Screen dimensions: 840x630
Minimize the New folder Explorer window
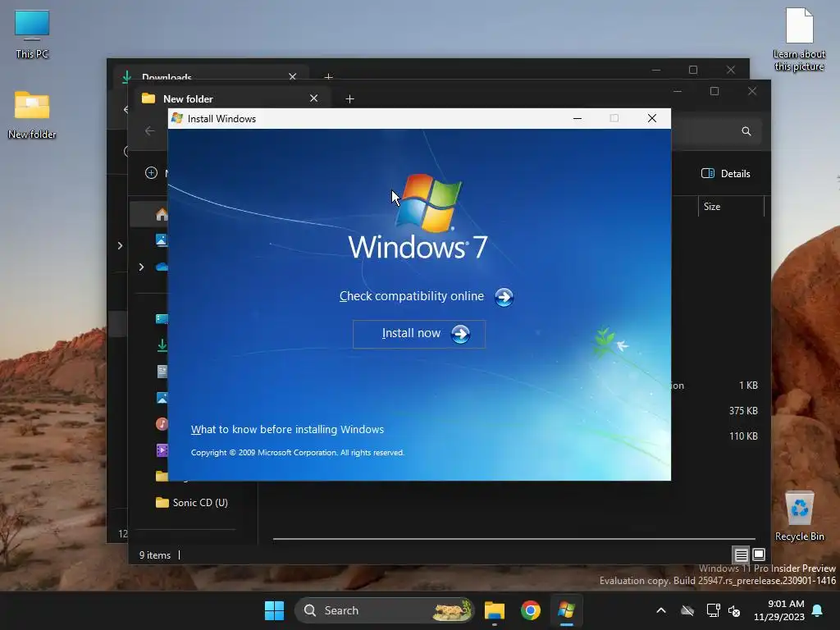tap(677, 91)
